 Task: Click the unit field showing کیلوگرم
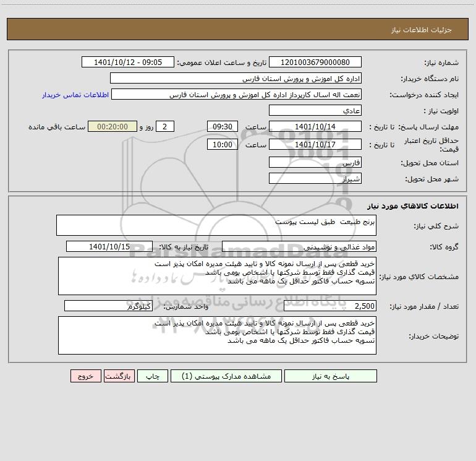pos(108,306)
